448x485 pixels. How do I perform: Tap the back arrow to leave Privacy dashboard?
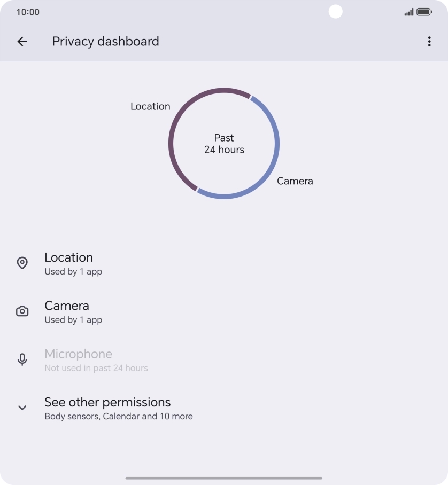point(22,41)
